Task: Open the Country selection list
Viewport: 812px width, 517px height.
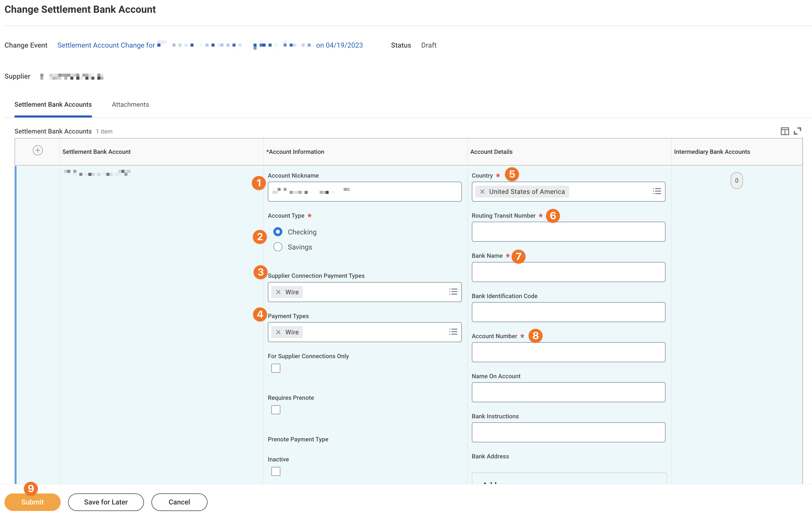Action: point(657,191)
